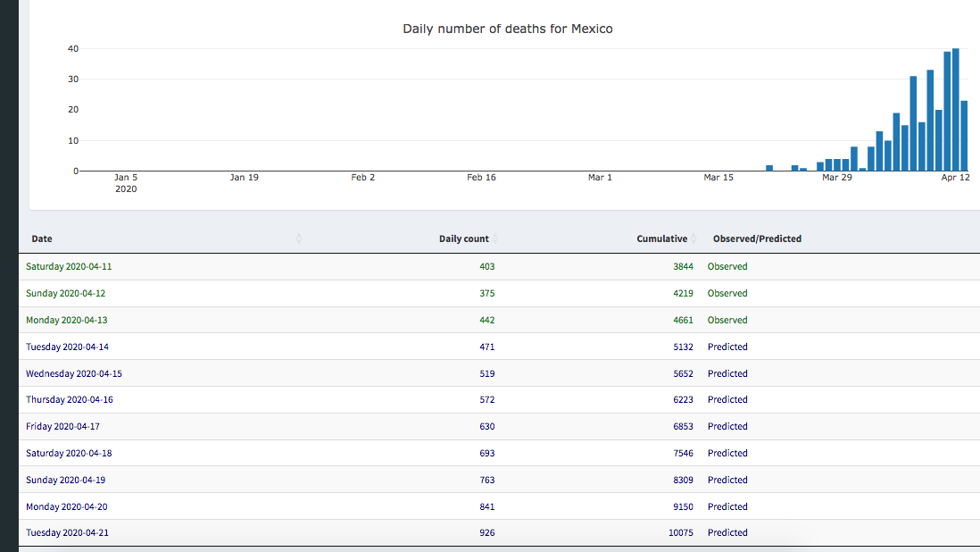Click the Jan 5 2020 axis label

[x=126, y=182]
